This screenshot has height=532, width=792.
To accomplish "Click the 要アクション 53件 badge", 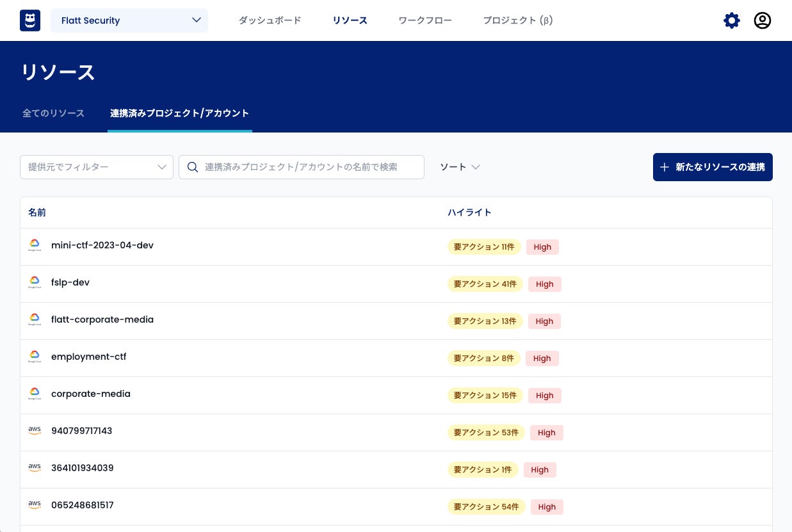I will pos(486,433).
